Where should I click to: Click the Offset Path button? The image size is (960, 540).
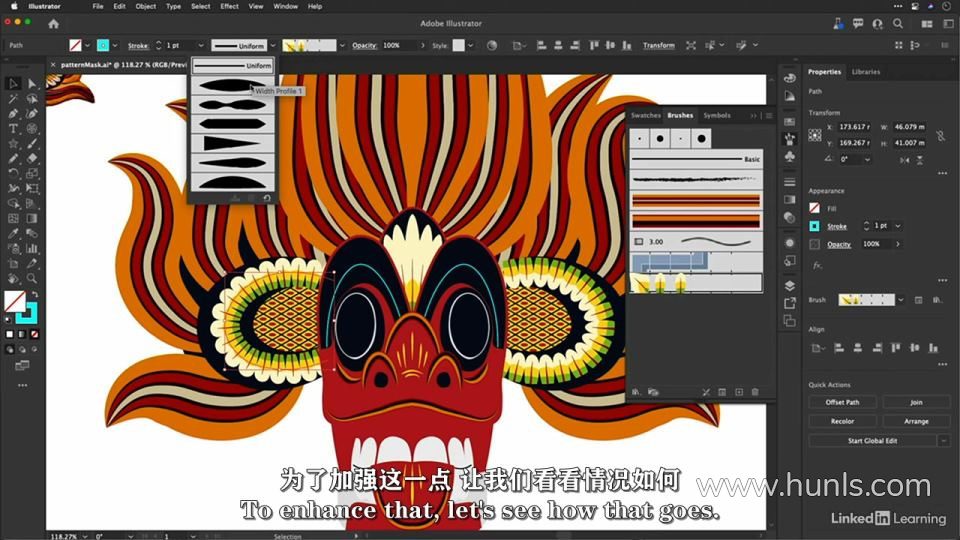pyautogui.click(x=842, y=402)
